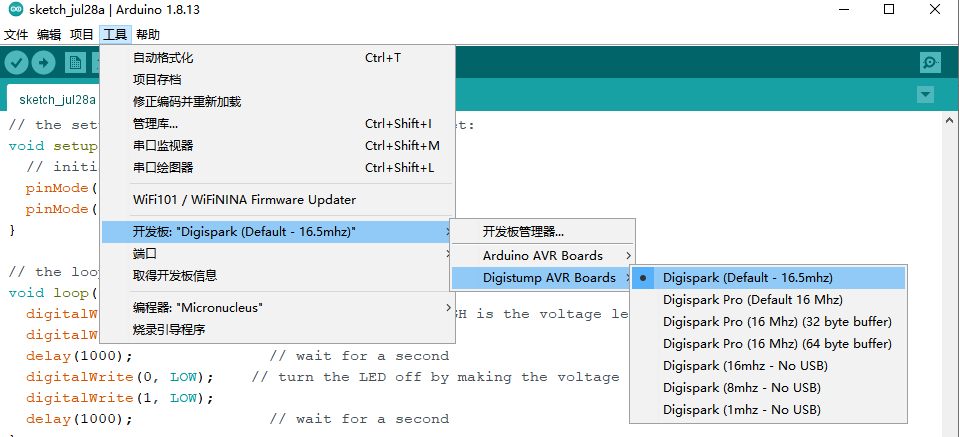Click the last delay(1000); code line
Image resolution: width=959 pixels, height=437 pixels.
pyautogui.click(x=80, y=419)
